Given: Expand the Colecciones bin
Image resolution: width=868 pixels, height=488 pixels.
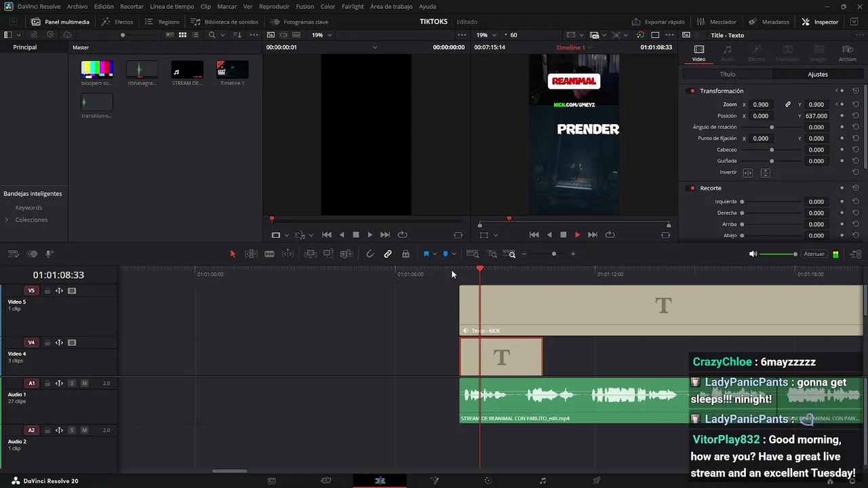Looking at the screenshot, I should coord(7,220).
